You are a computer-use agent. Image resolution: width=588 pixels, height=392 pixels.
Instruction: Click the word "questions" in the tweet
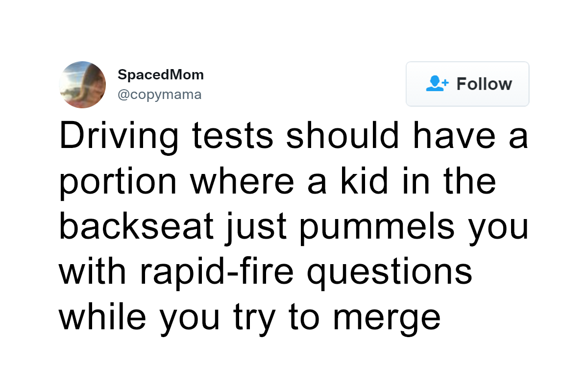pos(390,274)
